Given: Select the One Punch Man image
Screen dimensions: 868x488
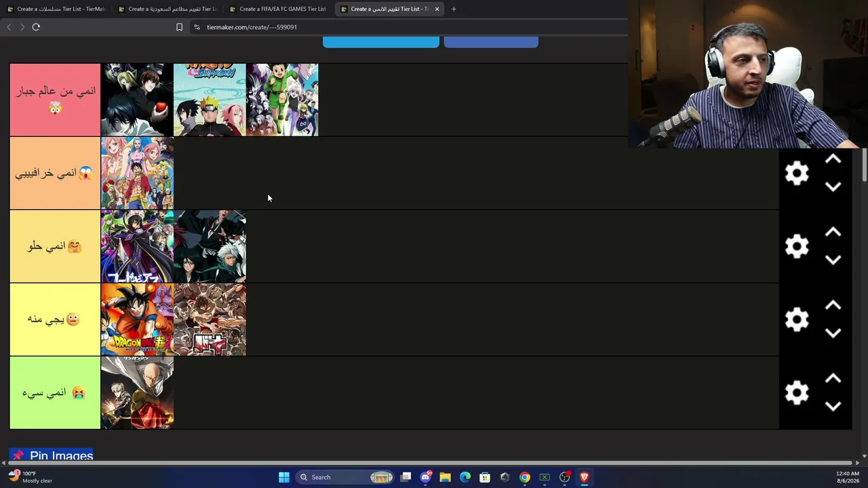Looking at the screenshot, I should click(x=137, y=392).
